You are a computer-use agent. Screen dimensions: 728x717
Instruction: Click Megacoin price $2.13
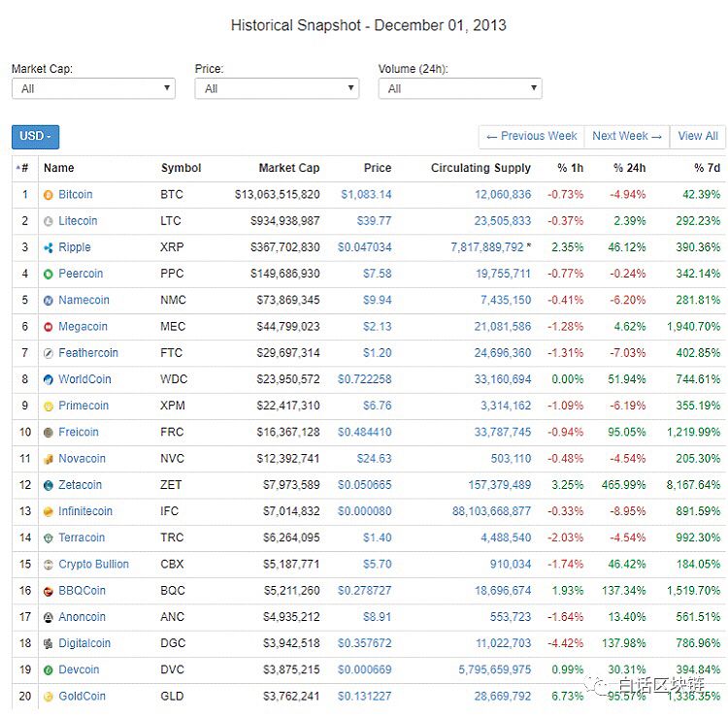378,327
